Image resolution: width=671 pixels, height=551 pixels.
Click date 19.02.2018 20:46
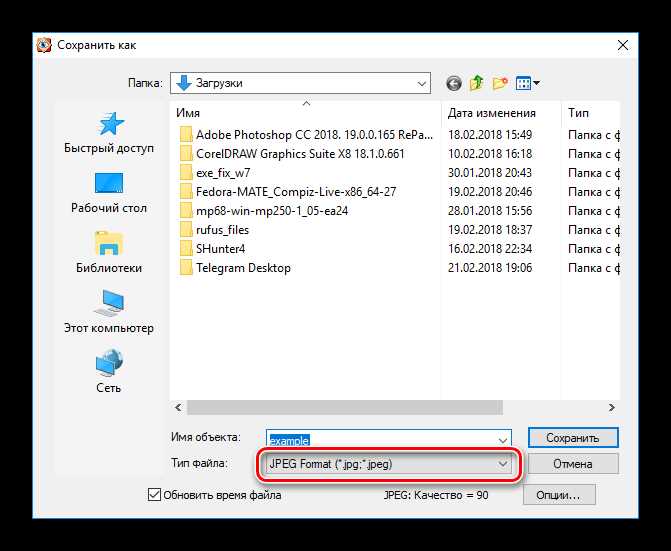(x=490, y=192)
